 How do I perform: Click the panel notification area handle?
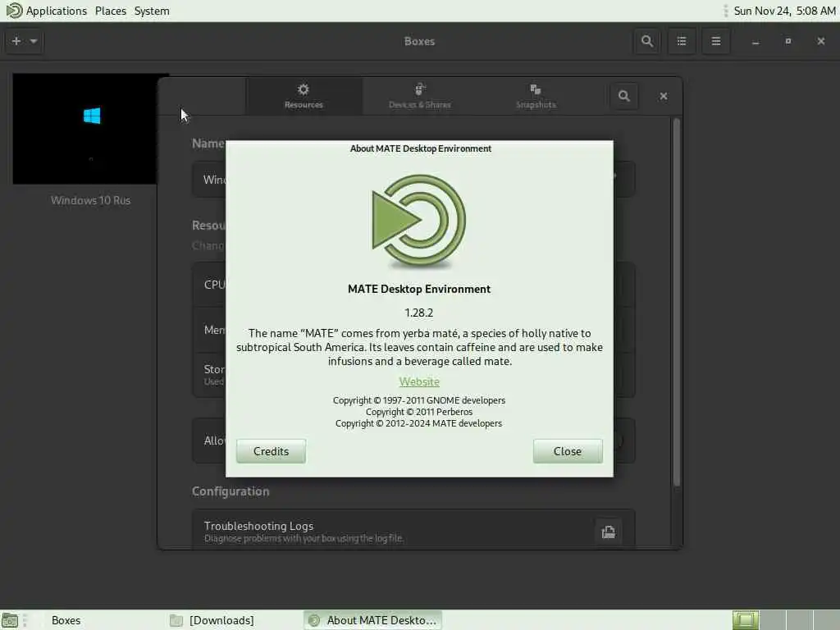pos(725,11)
